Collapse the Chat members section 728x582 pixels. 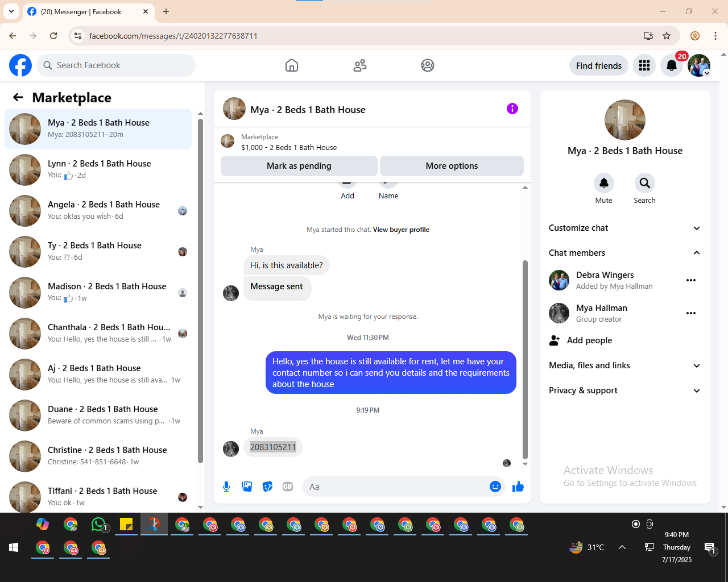[624, 253]
